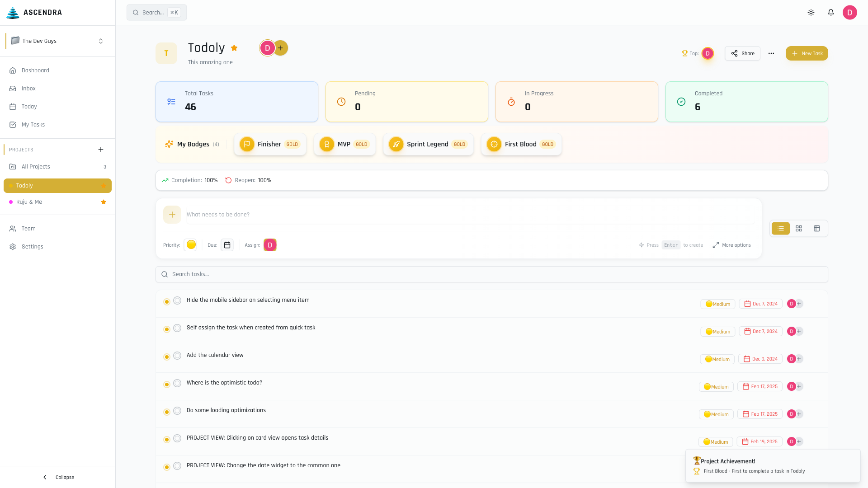Open the Inbox sidebar item
The height and width of the screenshot is (488, 868).
point(28,89)
